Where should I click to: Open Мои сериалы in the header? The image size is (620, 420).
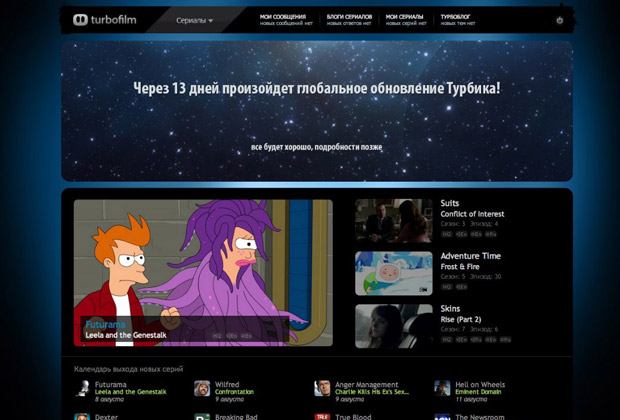405,17
